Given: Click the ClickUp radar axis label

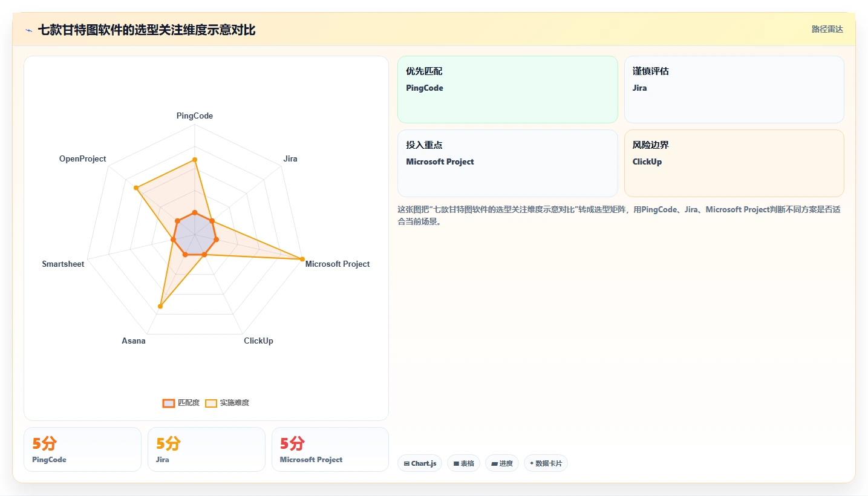Looking at the screenshot, I should (x=258, y=341).
